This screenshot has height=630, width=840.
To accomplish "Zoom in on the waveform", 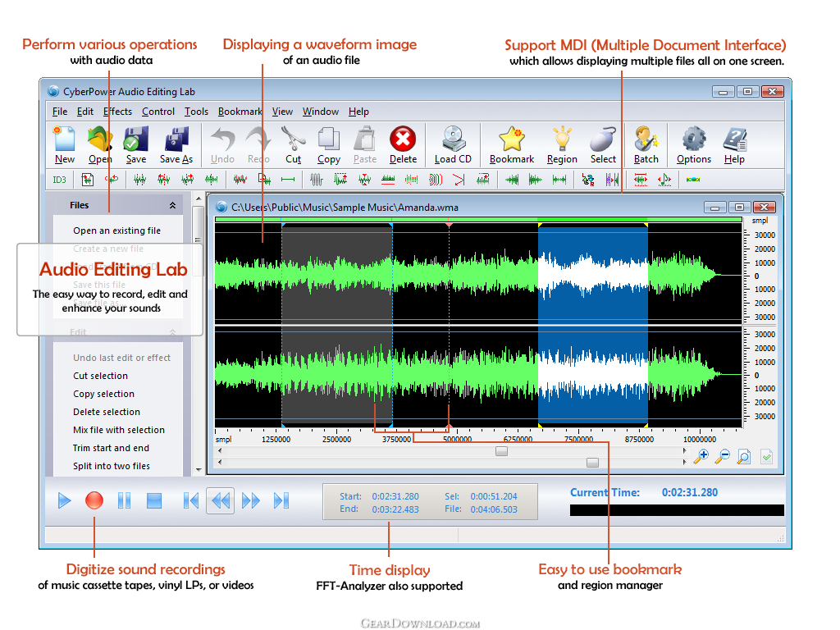I will tap(701, 456).
